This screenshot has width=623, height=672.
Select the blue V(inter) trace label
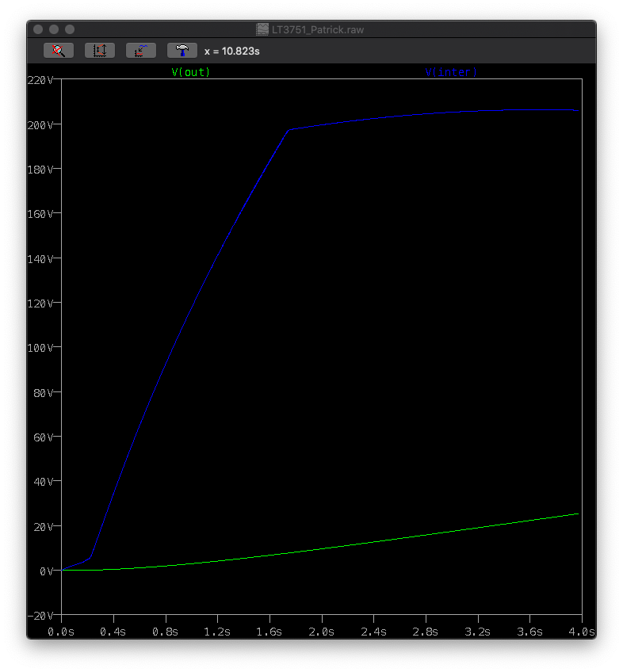point(451,72)
